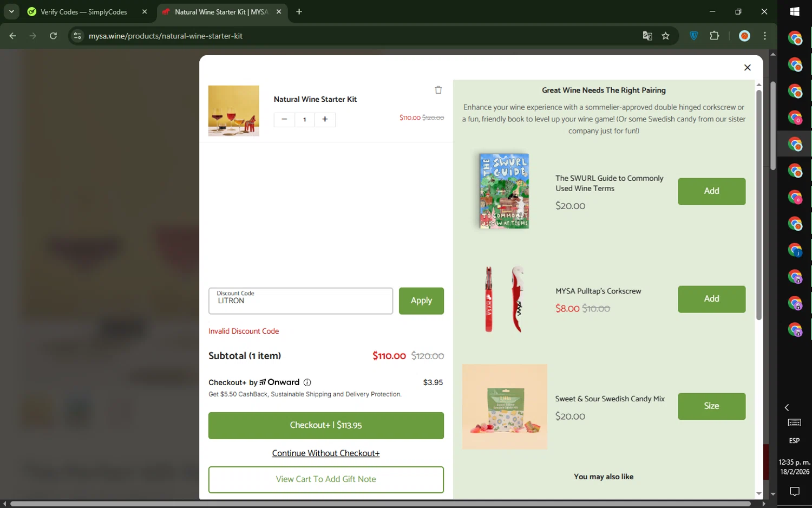
Task: Open the SWURL Guide book thumbnail
Action: [x=505, y=191]
